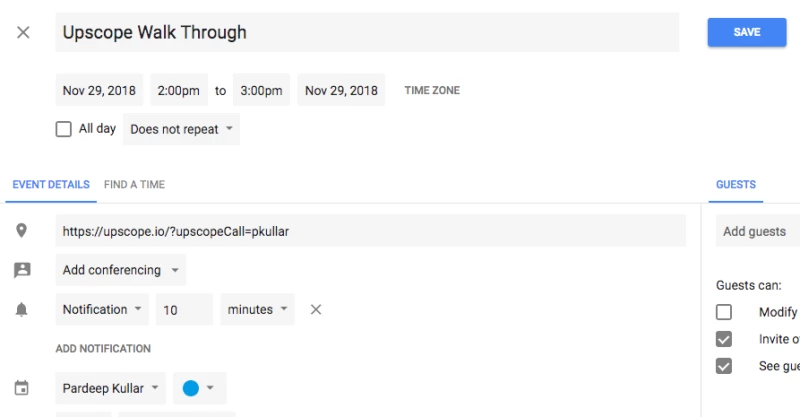Remove the 10 minute notification
This screenshot has height=417, width=800.
coord(316,310)
